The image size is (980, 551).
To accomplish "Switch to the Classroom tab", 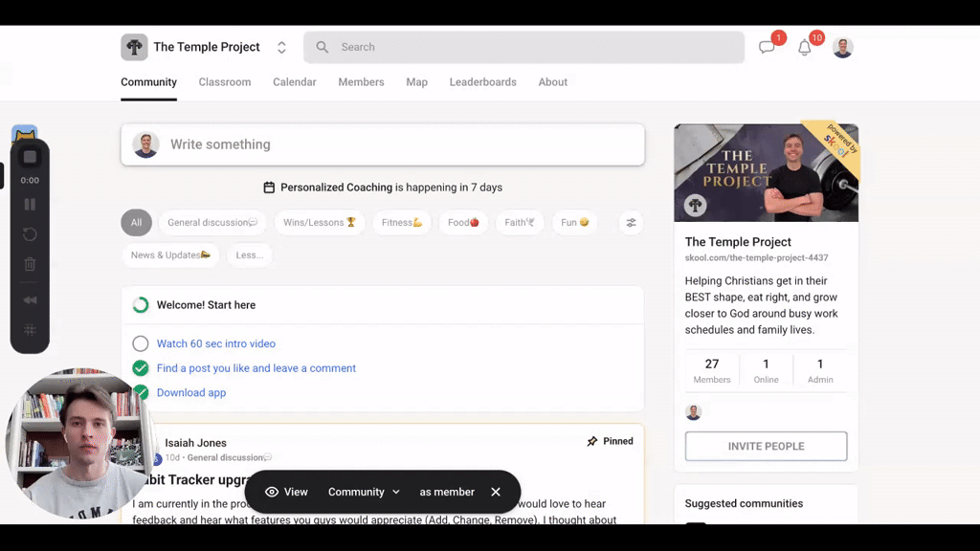I will point(225,82).
